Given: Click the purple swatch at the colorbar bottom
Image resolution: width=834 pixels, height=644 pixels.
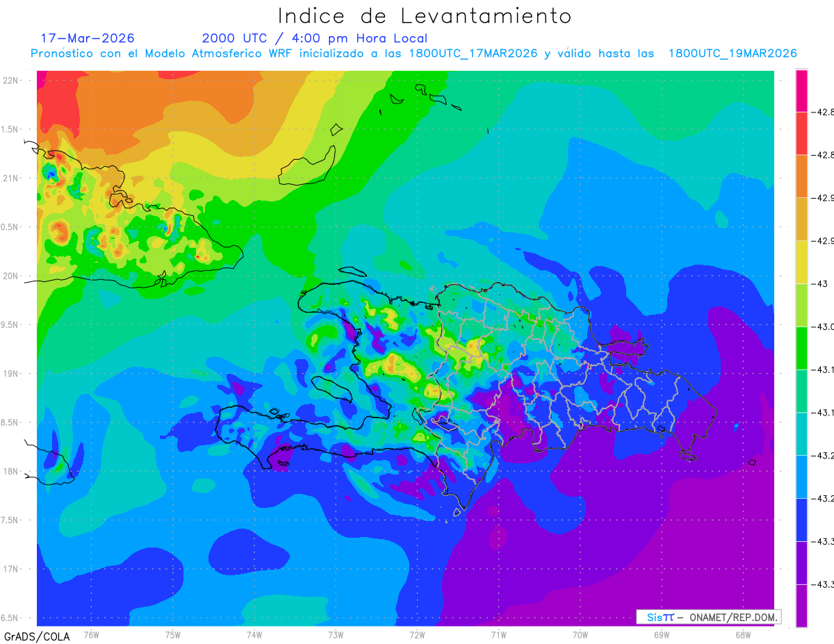Looking at the screenshot, I should pos(801,605).
